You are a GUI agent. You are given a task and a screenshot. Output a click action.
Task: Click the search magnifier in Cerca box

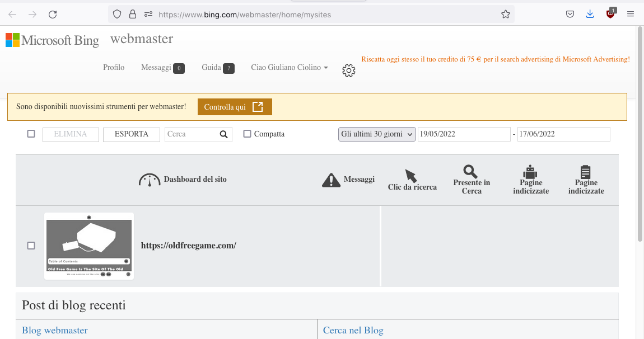[x=224, y=134]
